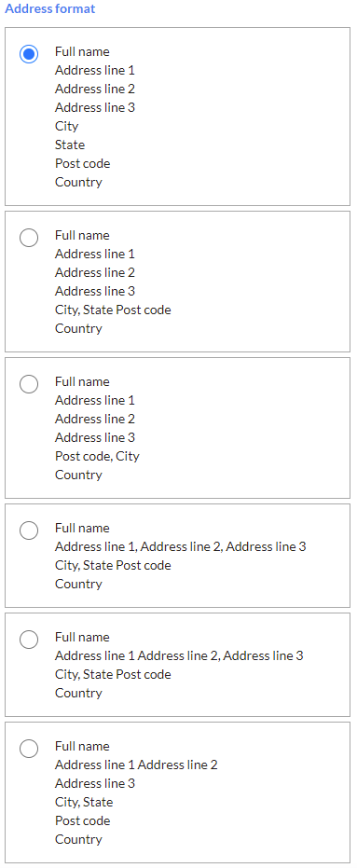Click 'Full name' in the first format card
Viewport: 357px width, 868px height.
(82, 51)
